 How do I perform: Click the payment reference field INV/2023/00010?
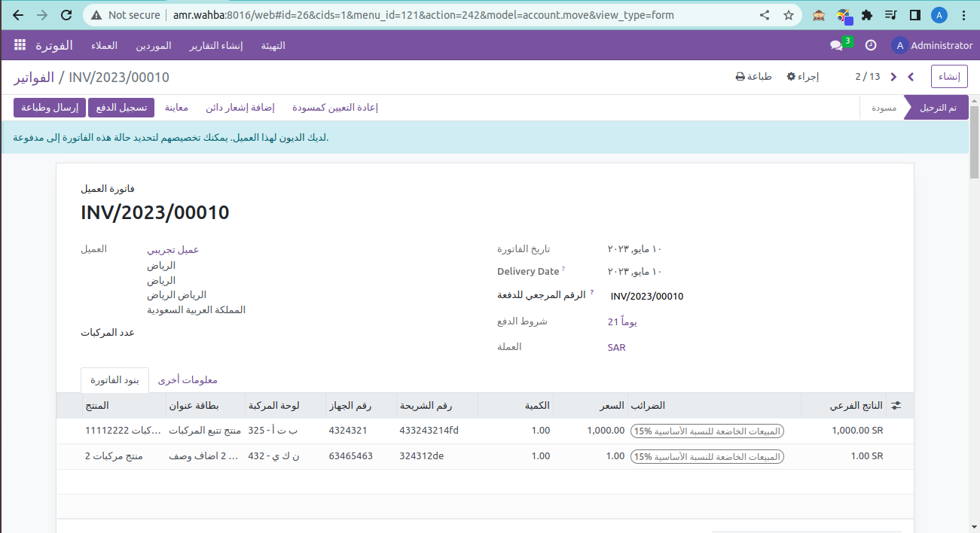[x=647, y=297]
